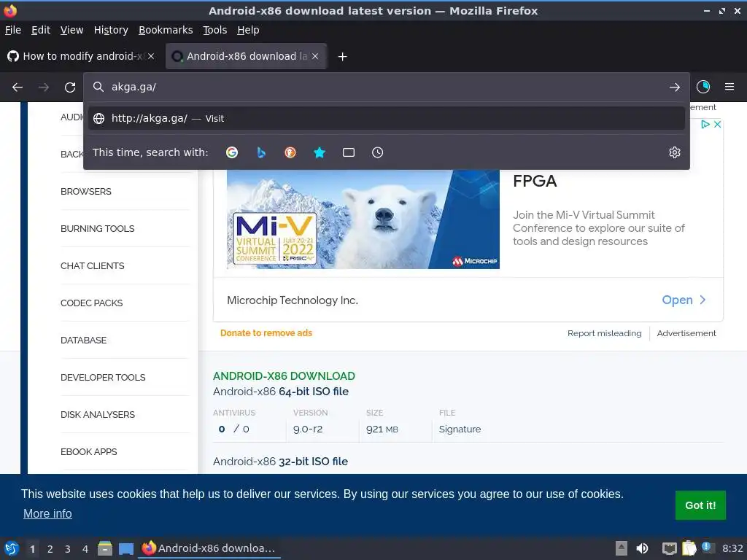Click the circular extension icon beside the address bar
The height and width of the screenshot is (560, 747).
(703, 87)
